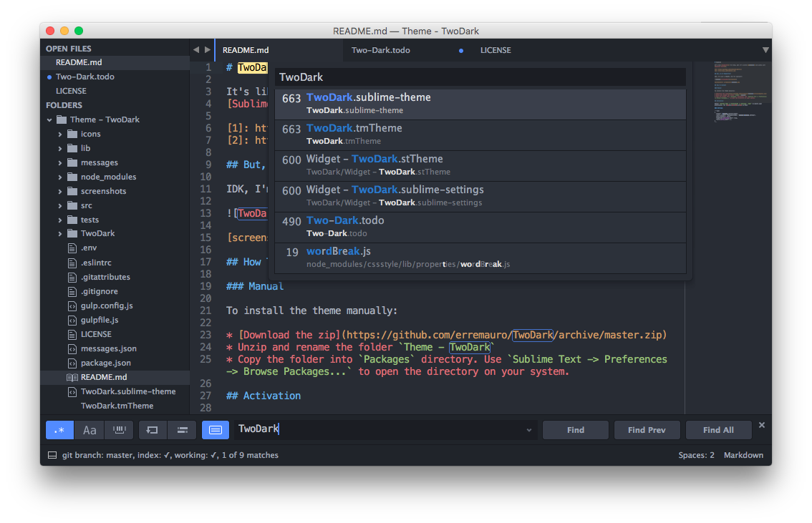Screen dimensions: 812x523
Task: Expand the icons folder
Action: pos(60,135)
